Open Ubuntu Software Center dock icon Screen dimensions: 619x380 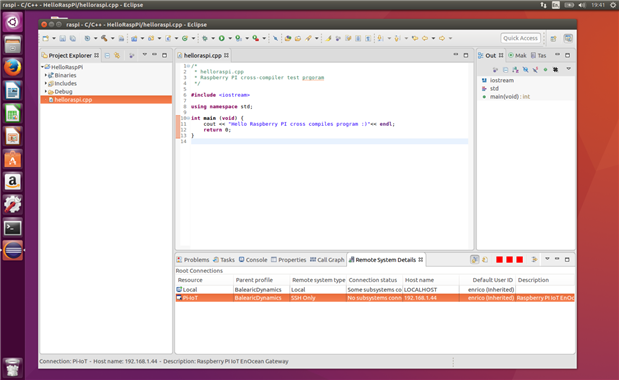(13, 159)
